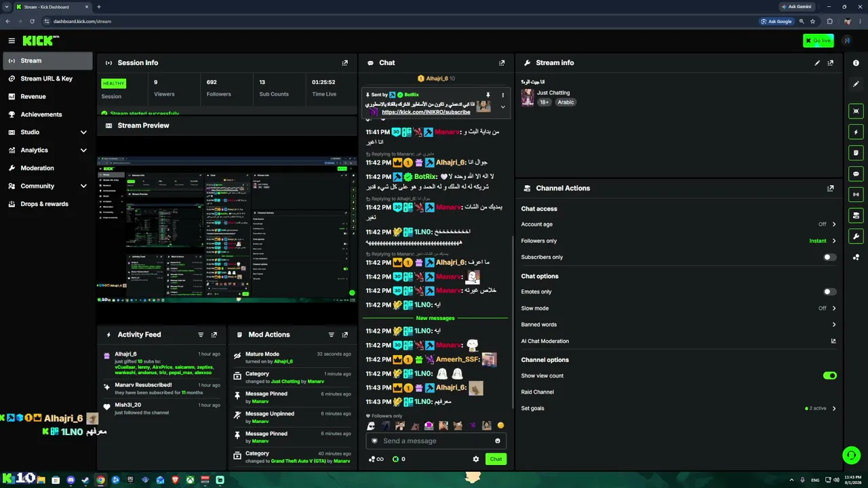The image size is (868, 488).
Task: Open Steam from the taskbar
Action: (x=85, y=480)
